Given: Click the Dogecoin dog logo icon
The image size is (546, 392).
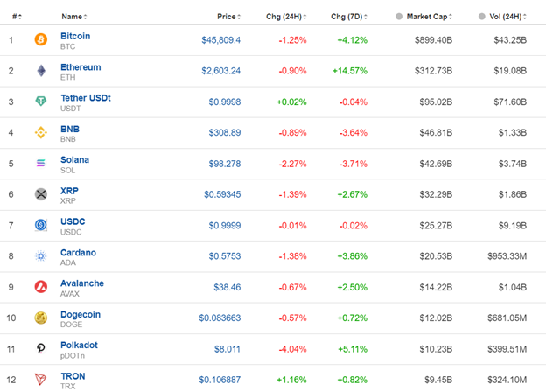Looking at the screenshot, I should (40, 318).
